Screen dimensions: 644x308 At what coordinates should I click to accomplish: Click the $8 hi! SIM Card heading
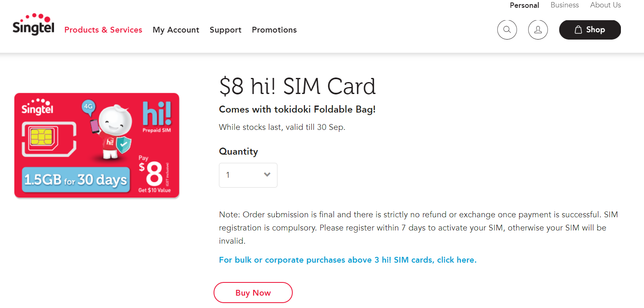297,87
